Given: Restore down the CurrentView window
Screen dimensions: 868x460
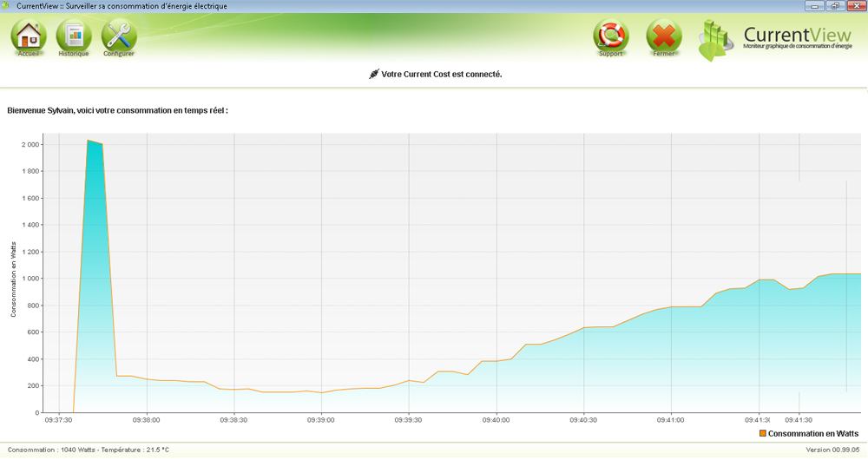Looking at the screenshot, I should pyautogui.click(x=834, y=6).
